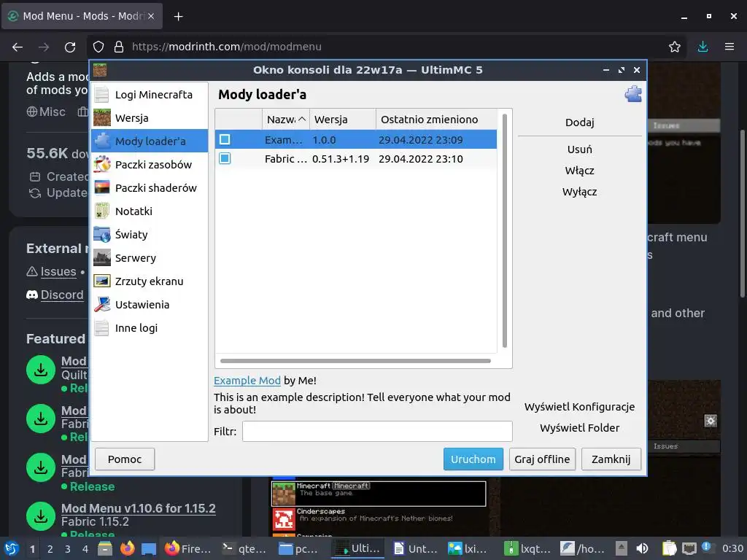Sort by Wersja column header
The image size is (747, 560).
343,120
